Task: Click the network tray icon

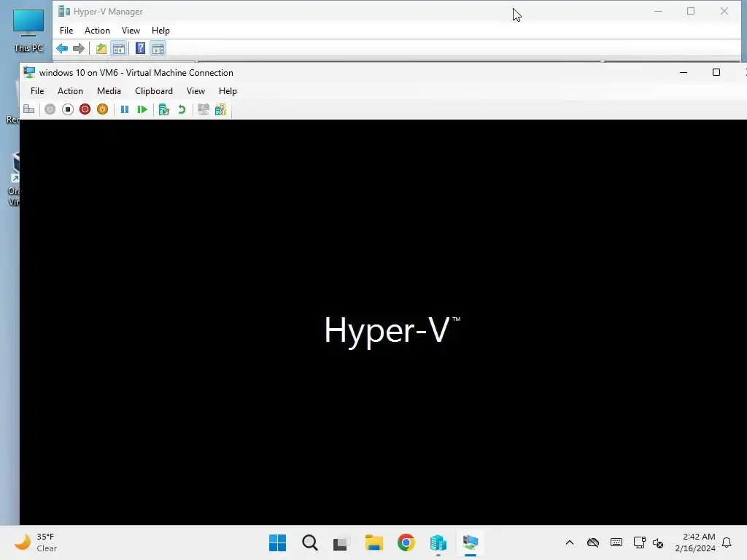Action: click(x=639, y=542)
